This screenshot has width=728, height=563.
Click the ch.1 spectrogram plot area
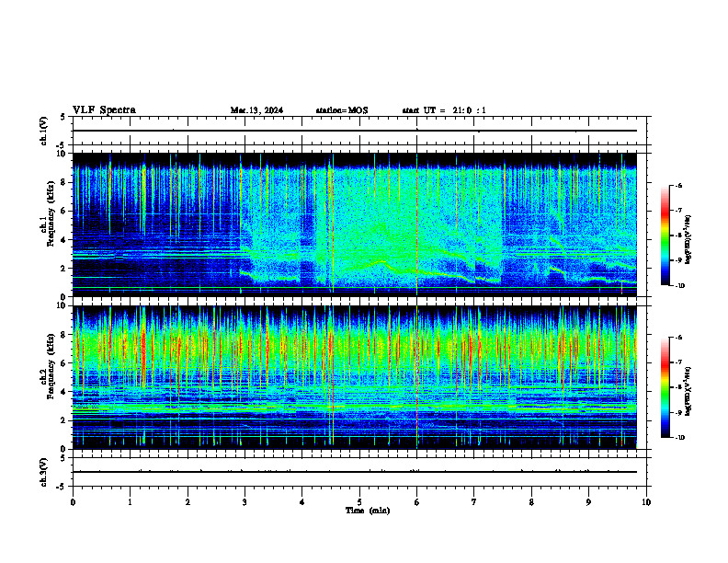(354, 224)
